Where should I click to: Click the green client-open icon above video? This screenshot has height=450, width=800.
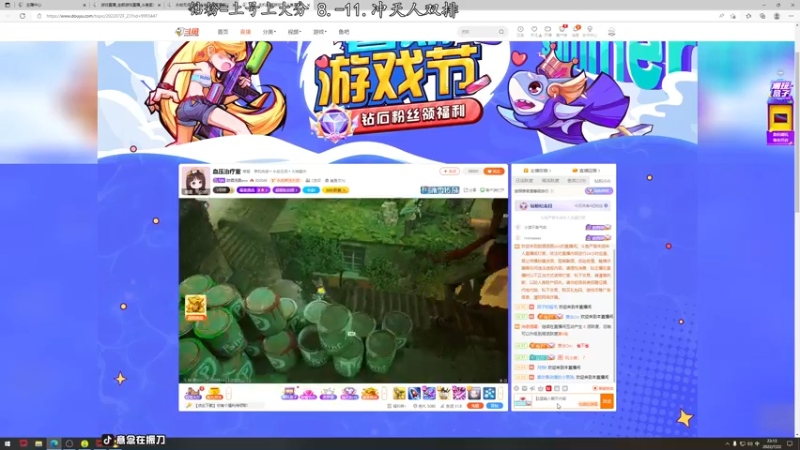point(492,190)
